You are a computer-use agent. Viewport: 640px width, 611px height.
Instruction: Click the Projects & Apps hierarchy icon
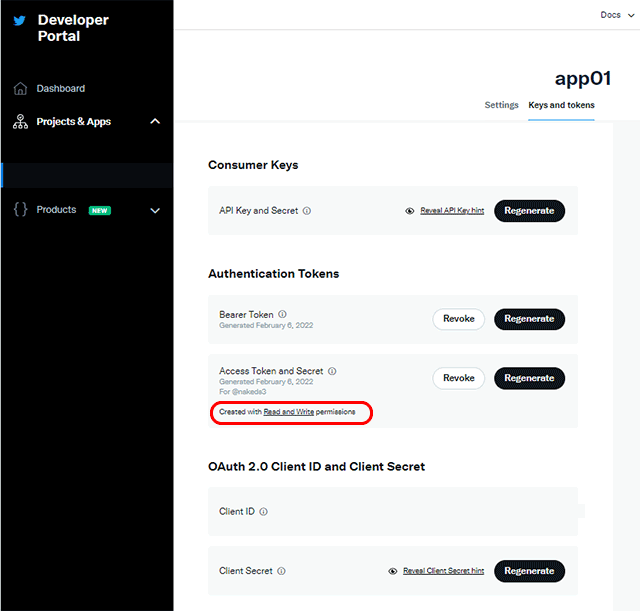20,122
